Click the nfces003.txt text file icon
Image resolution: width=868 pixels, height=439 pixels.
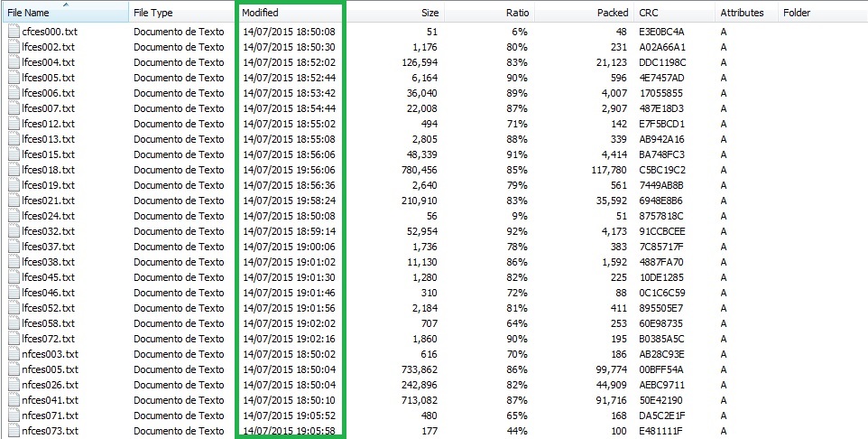coord(14,354)
